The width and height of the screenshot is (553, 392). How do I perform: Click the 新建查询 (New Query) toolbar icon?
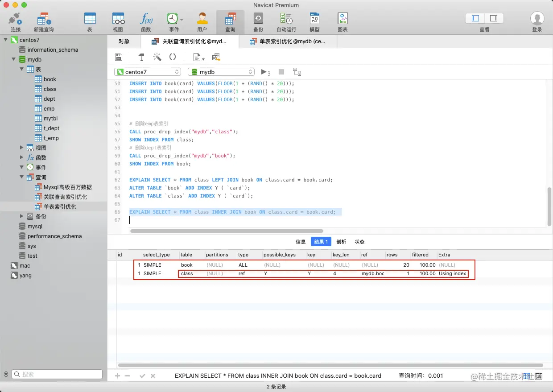click(44, 19)
